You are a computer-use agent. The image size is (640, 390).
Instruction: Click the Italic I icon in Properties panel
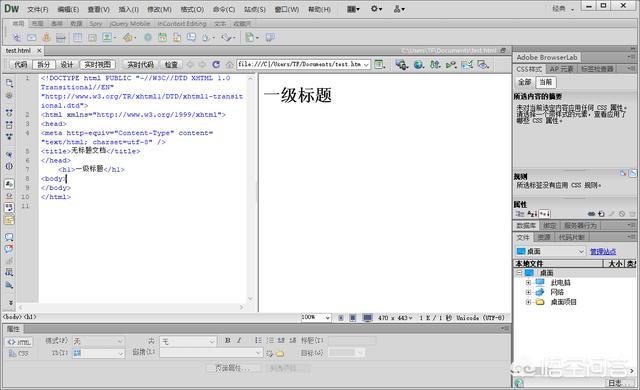coord(239,340)
